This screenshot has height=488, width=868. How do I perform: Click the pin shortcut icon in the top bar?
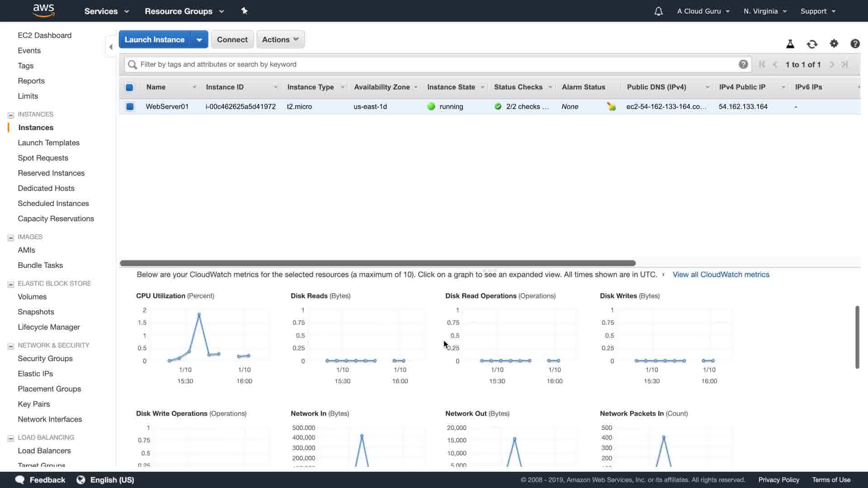click(245, 11)
